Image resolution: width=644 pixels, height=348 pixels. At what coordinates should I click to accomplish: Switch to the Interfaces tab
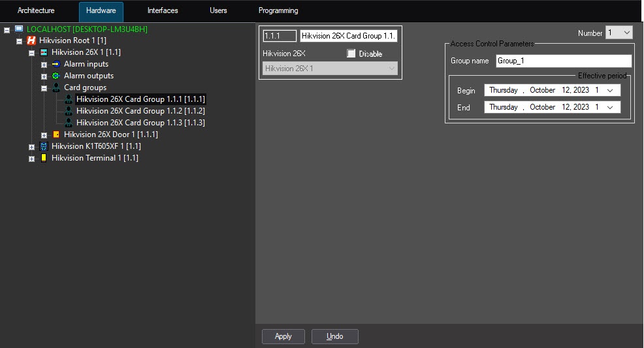coord(163,10)
